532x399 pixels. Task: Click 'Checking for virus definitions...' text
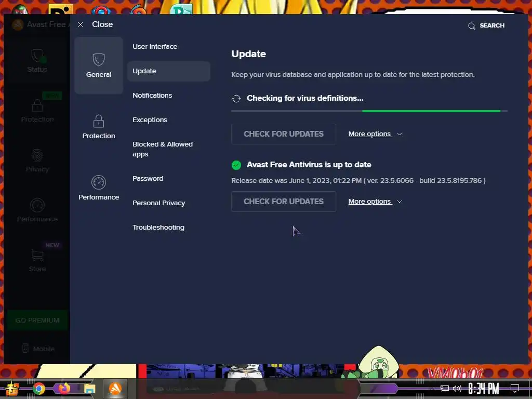[x=305, y=98]
